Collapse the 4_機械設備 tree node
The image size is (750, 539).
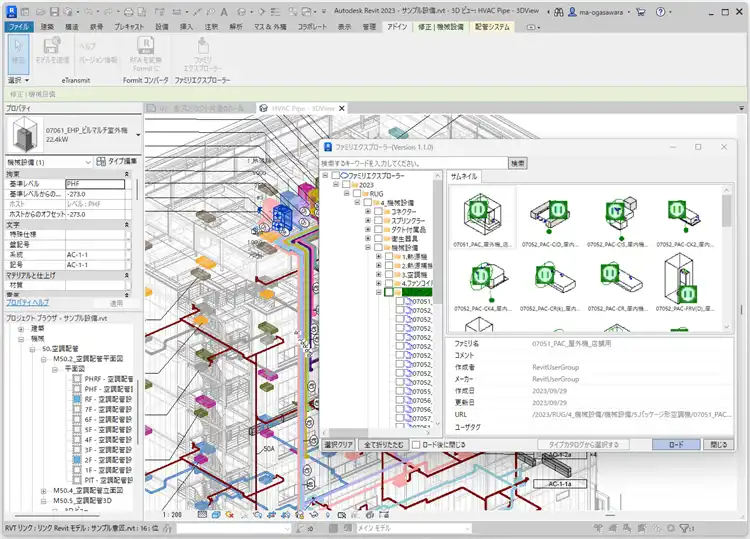click(357, 202)
